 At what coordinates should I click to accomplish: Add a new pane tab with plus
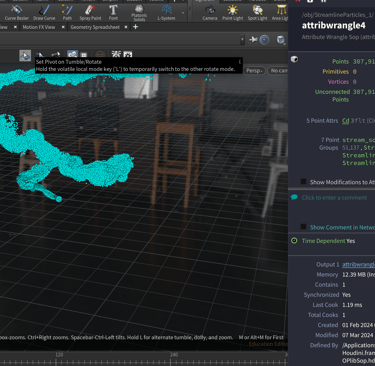click(x=135, y=27)
